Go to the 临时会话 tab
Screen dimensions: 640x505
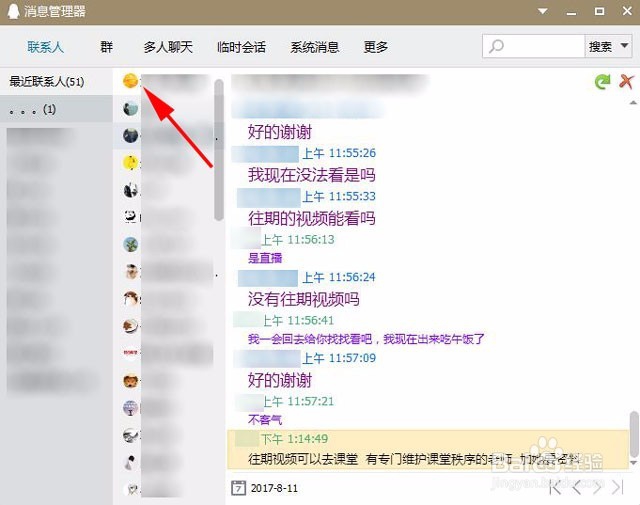(241, 47)
